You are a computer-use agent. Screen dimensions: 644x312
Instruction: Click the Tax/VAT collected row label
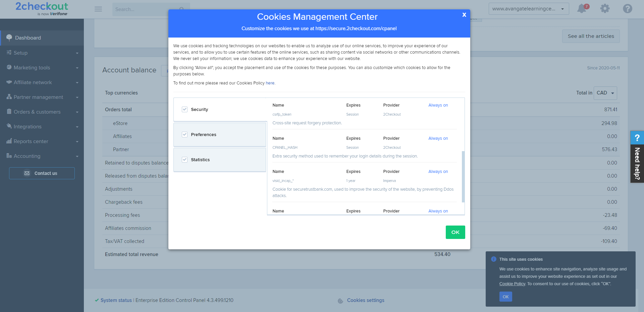pyautogui.click(x=124, y=241)
